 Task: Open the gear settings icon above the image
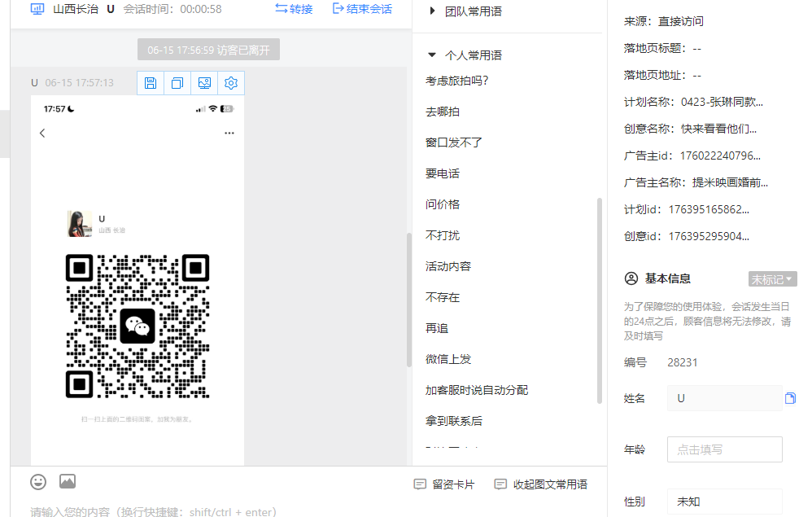tap(231, 83)
